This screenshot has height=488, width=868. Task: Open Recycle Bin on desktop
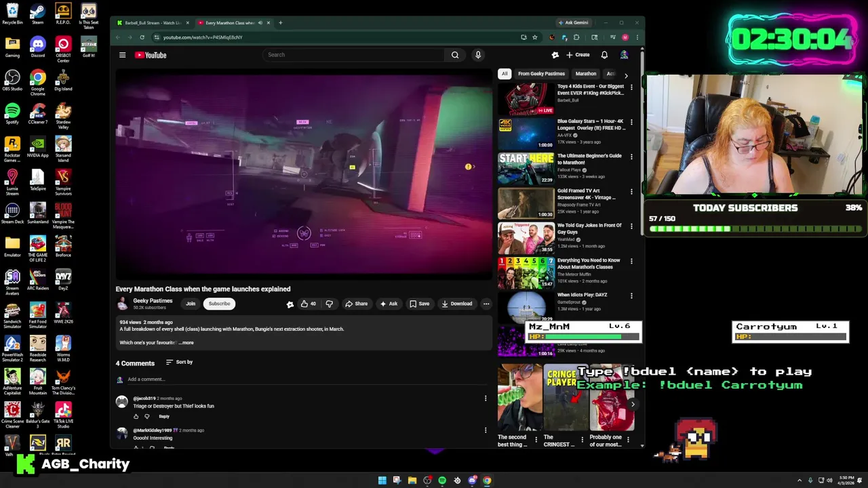coord(12,14)
